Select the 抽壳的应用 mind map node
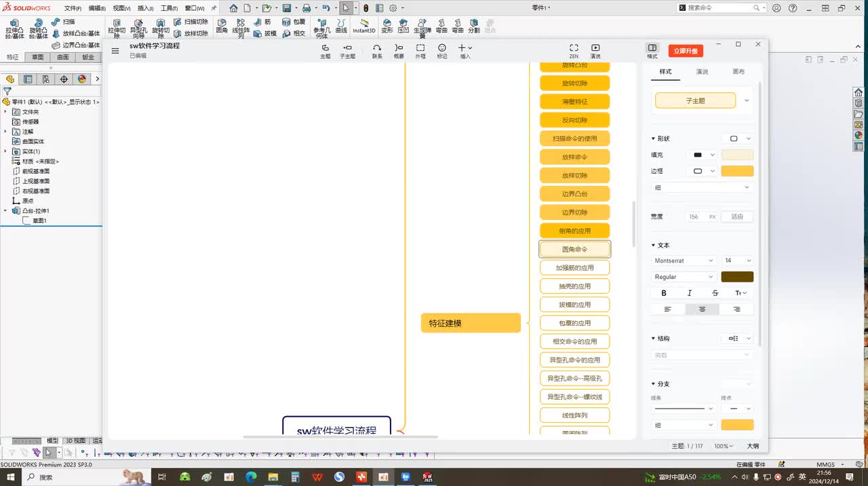 575,286
